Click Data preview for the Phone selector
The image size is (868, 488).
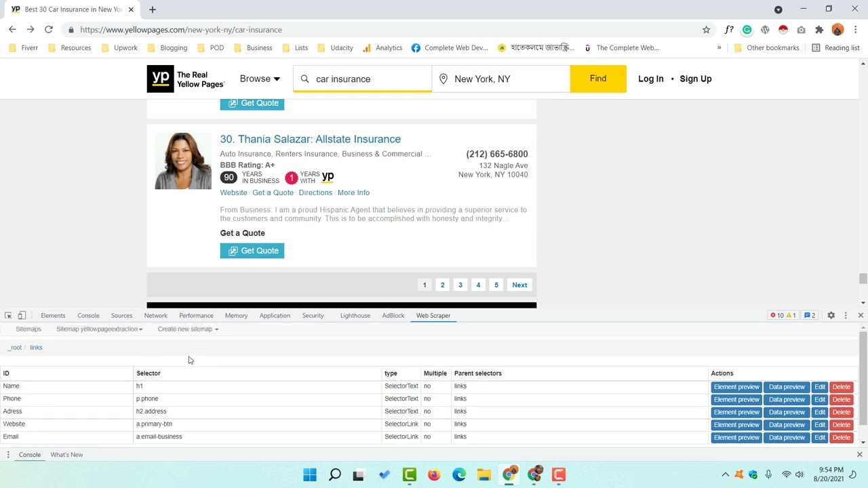(787, 400)
